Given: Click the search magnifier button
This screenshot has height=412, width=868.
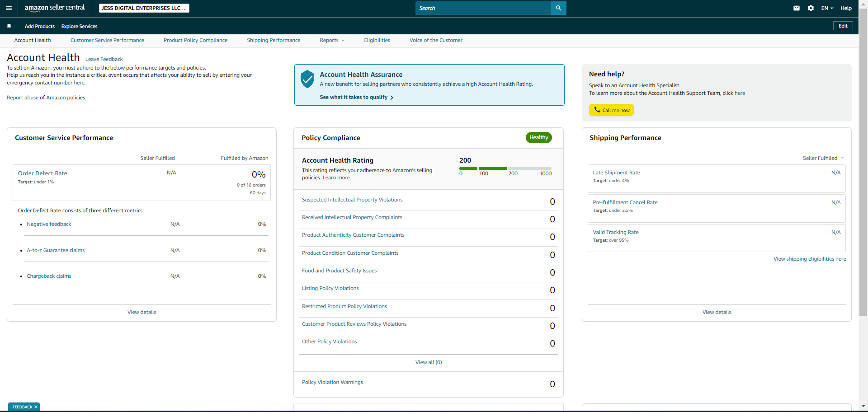Looking at the screenshot, I should [x=558, y=8].
